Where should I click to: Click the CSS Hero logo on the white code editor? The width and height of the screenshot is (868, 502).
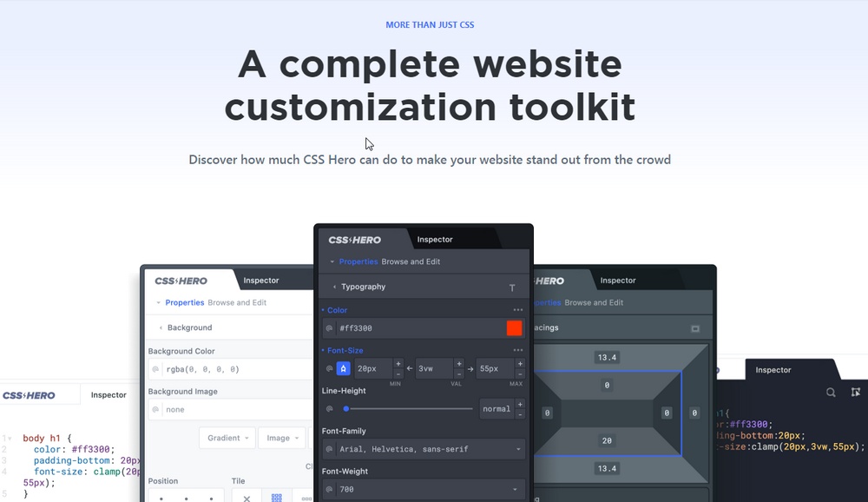(x=29, y=396)
